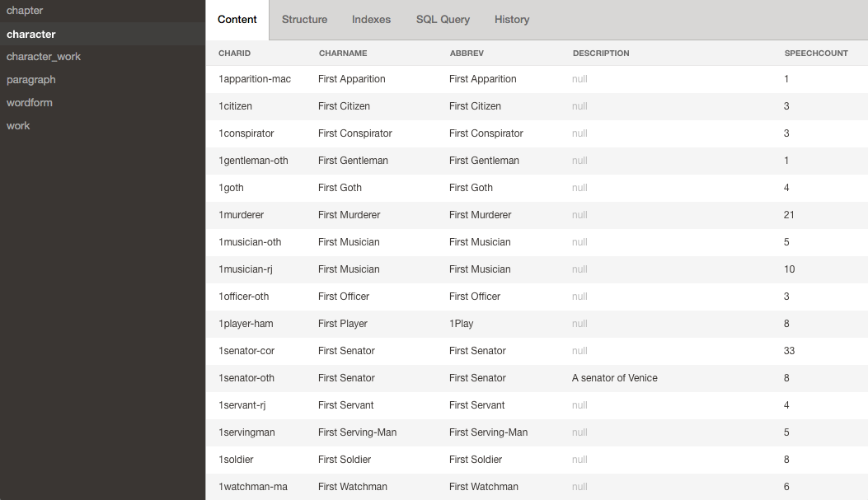Sort by SPEECHCOUNT column header
The height and width of the screenshot is (500, 868).
816,54
